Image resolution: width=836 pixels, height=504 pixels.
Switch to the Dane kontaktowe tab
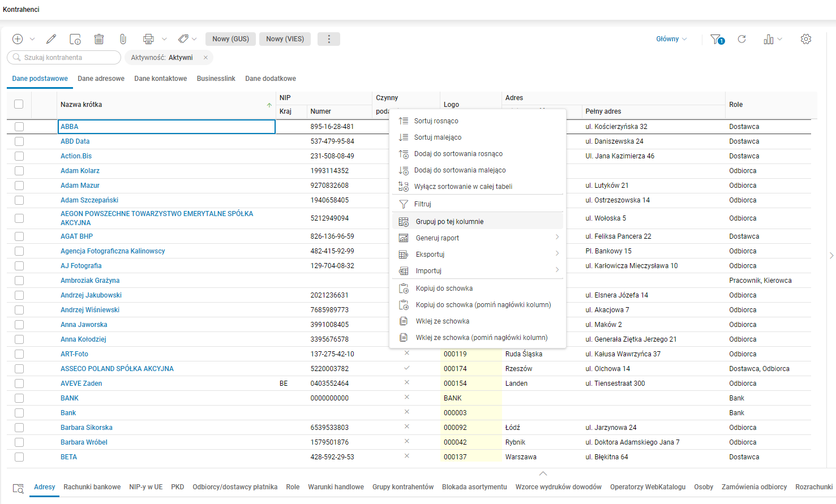pos(160,79)
